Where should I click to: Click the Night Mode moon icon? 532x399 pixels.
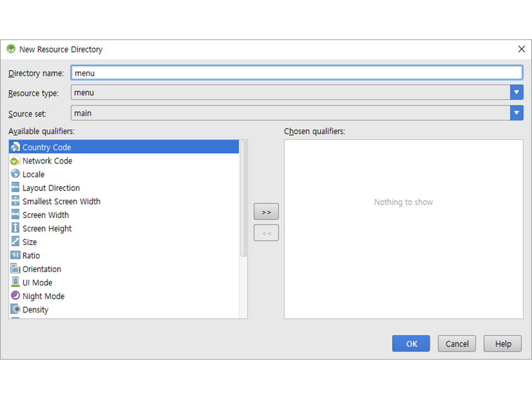15,296
